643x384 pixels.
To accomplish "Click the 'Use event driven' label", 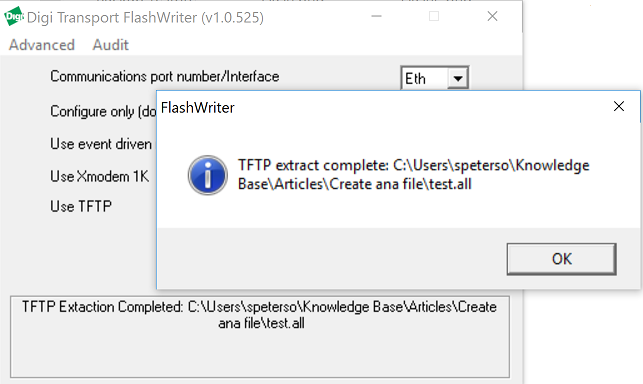I will [x=101, y=144].
